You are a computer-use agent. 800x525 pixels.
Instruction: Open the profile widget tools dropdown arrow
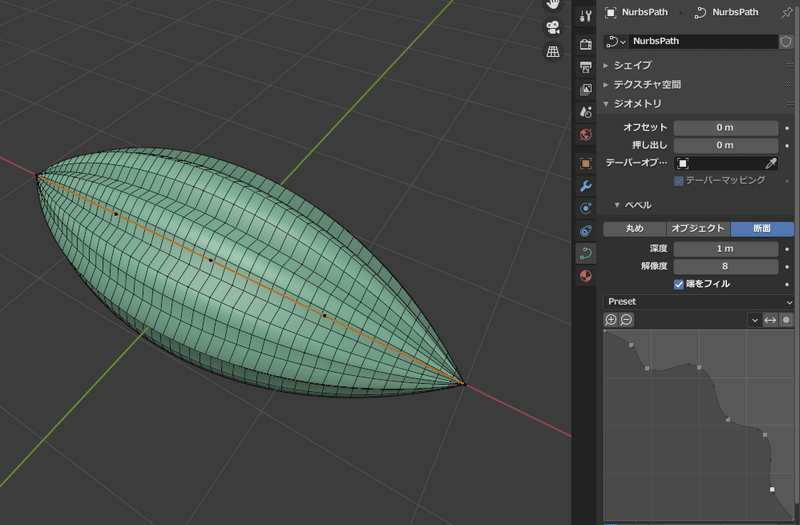pos(755,320)
